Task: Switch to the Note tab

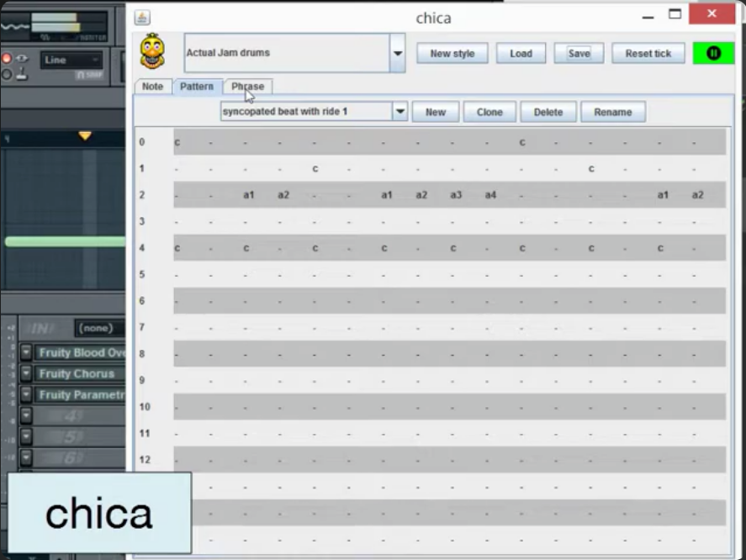Action: (152, 87)
